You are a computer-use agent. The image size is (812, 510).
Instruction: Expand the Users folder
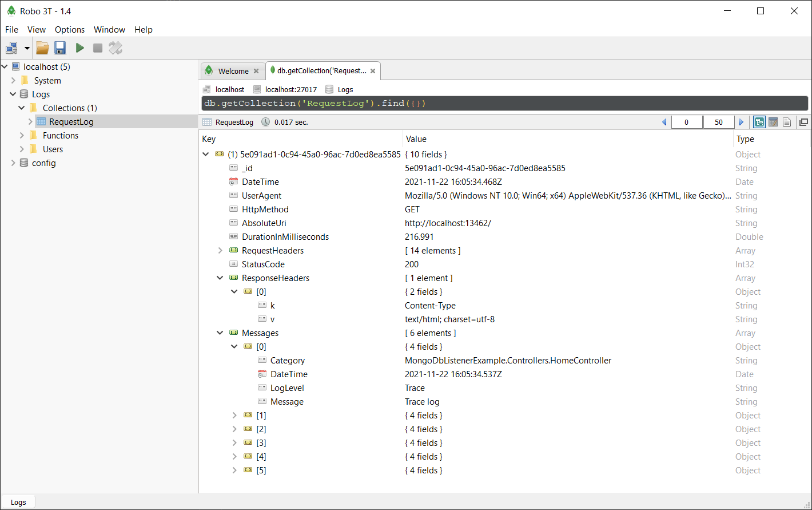tap(22, 149)
